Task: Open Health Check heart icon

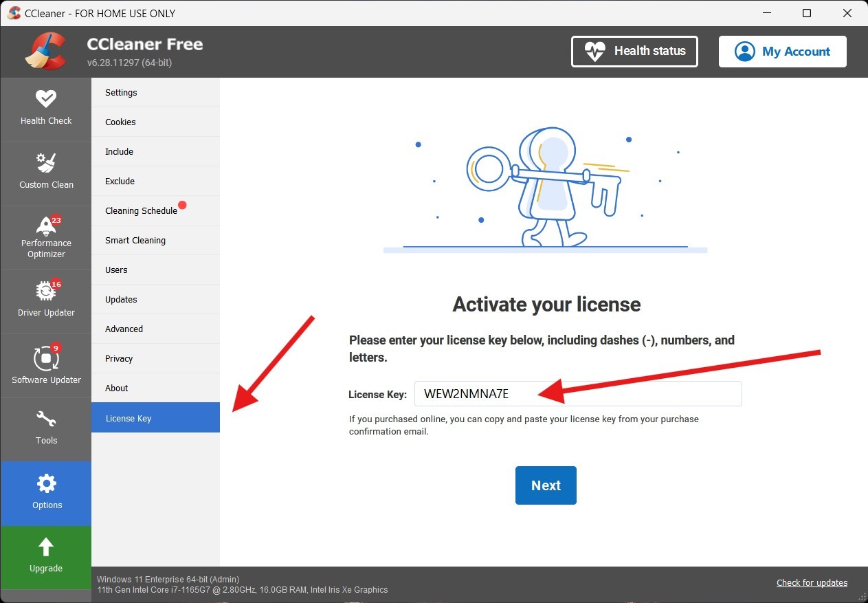Action: (x=46, y=98)
